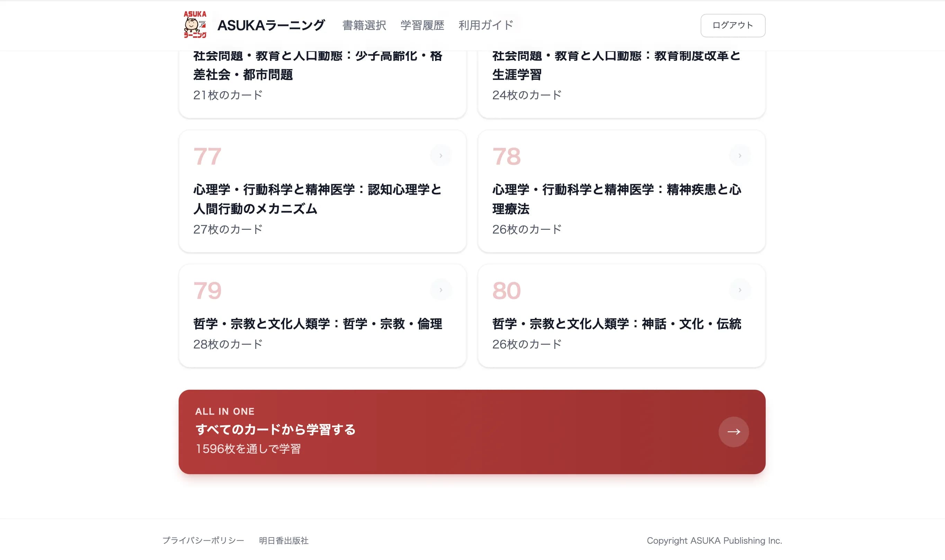The image size is (945, 560).
Task: Go to 学習履歴 in navigation
Action: pos(422,25)
